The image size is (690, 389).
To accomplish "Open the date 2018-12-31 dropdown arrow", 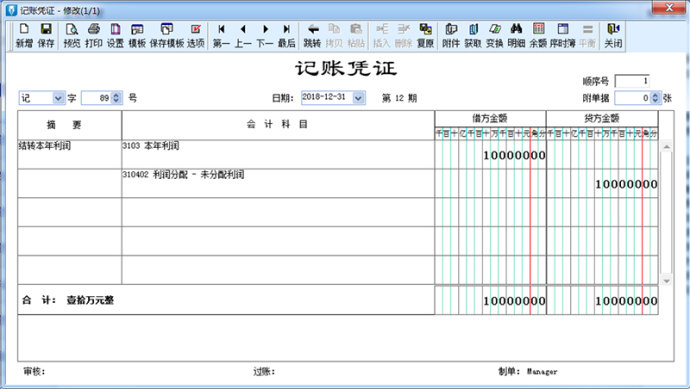I will (359, 98).
